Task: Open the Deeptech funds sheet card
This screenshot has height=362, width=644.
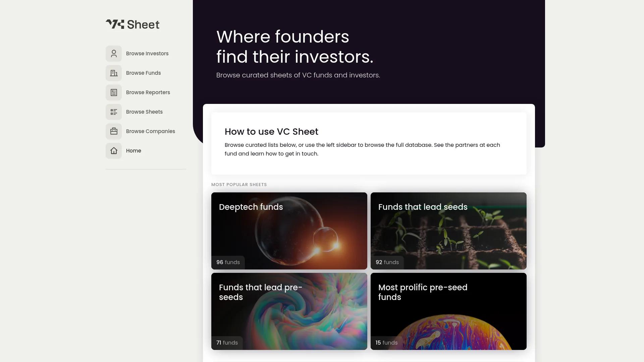Action: 289,231
